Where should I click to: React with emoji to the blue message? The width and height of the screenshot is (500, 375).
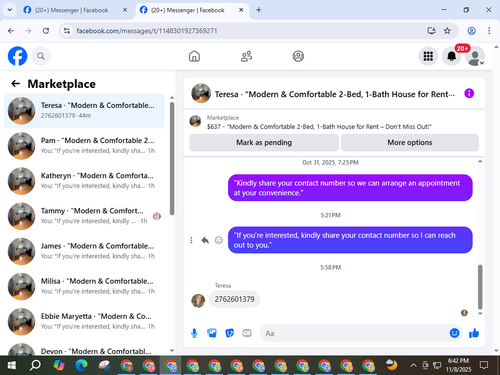(219, 240)
